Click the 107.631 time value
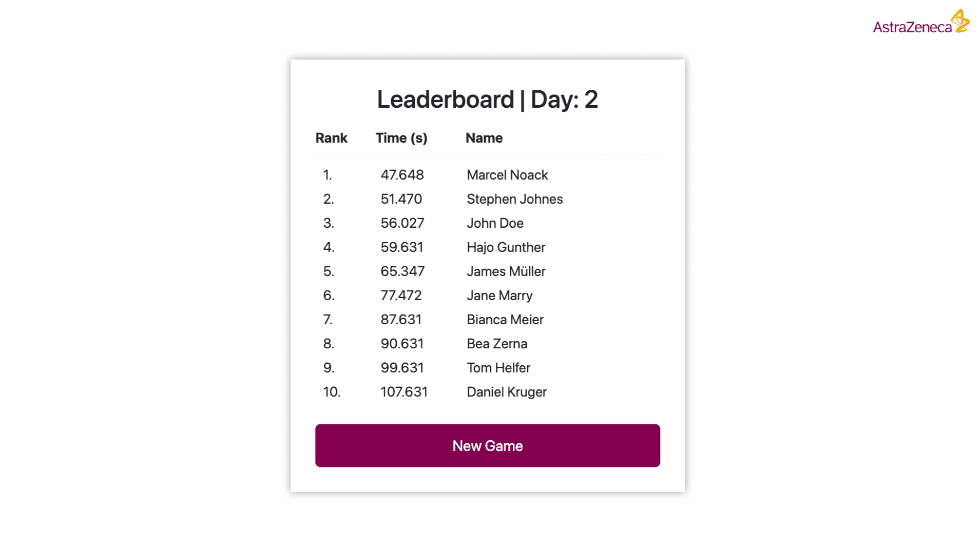The width and height of the screenshot is (980, 551). point(403,392)
